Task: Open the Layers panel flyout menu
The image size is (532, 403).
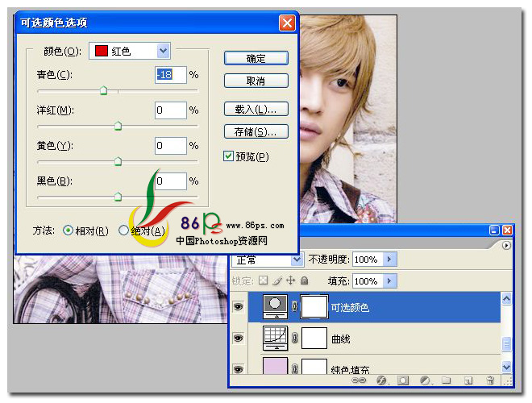Action: tap(506, 245)
